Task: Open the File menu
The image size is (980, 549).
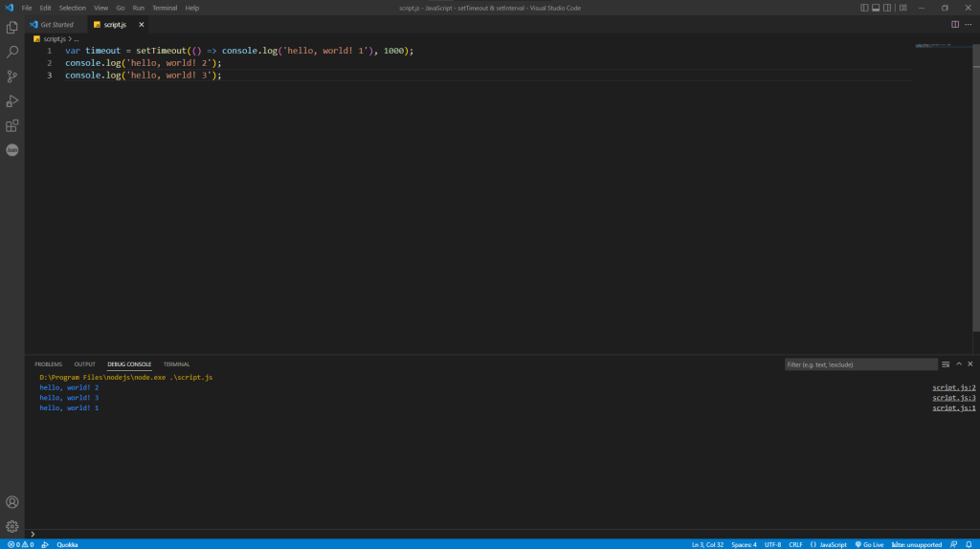Action: pyautogui.click(x=26, y=8)
